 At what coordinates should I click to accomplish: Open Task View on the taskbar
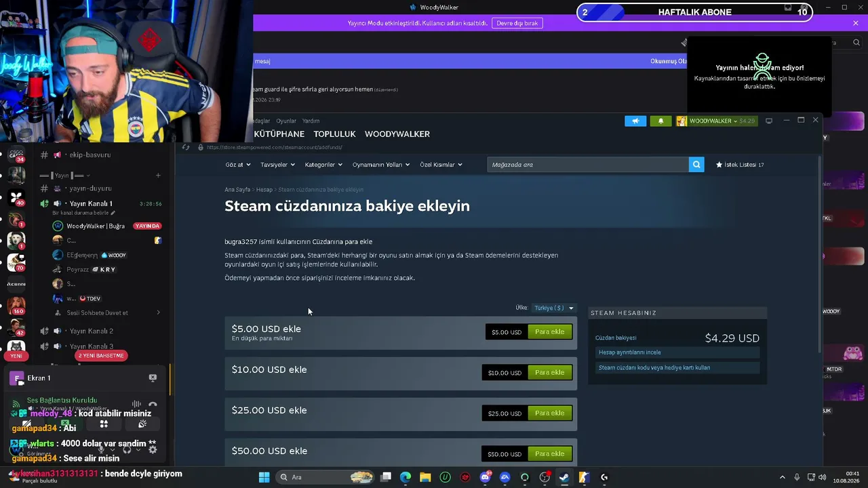[x=386, y=477]
